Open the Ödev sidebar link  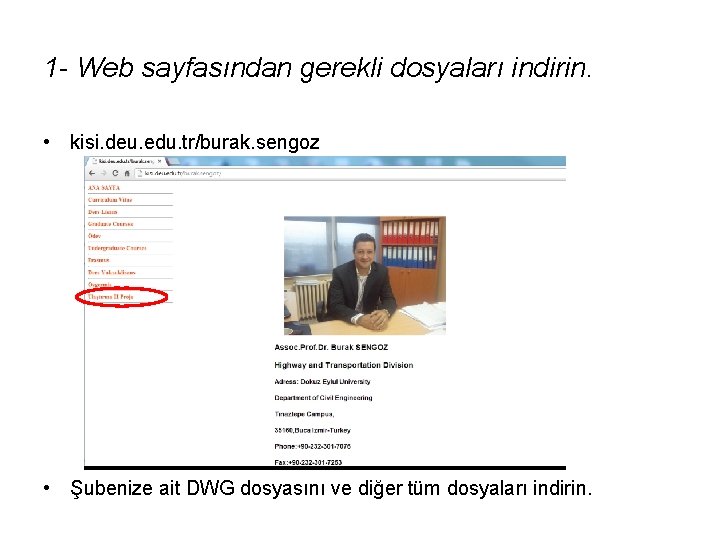tap(94, 236)
